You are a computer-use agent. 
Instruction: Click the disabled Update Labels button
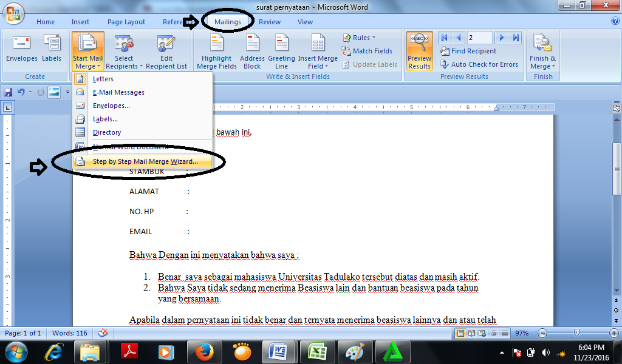(370, 64)
